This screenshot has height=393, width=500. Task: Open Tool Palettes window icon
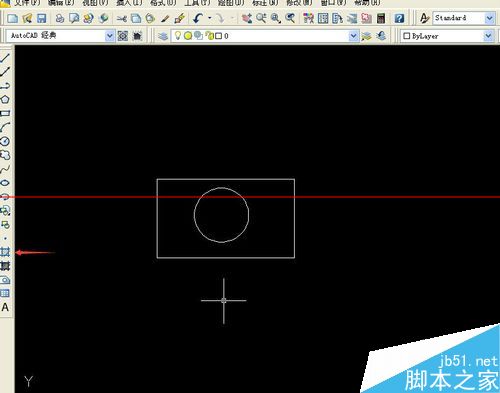coord(338,18)
